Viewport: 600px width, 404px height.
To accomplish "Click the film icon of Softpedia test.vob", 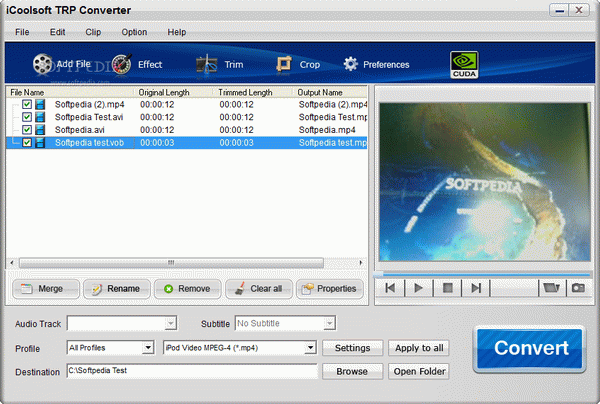I will [x=40, y=143].
